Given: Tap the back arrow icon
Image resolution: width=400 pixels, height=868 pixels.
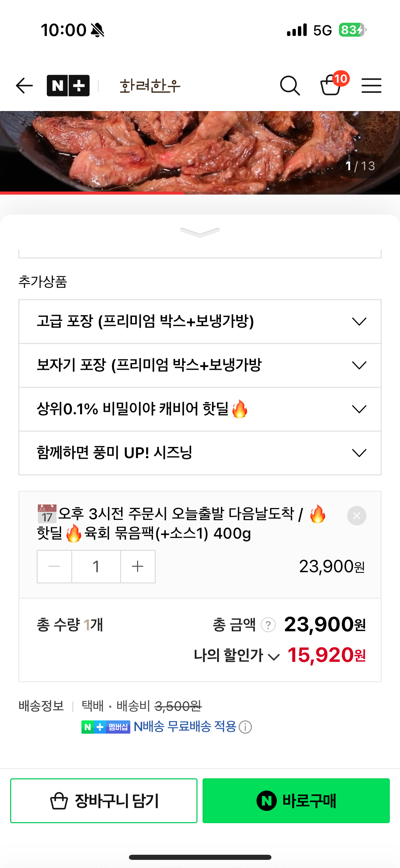Looking at the screenshot, I should pyautogui.click(x=24, y=85).
